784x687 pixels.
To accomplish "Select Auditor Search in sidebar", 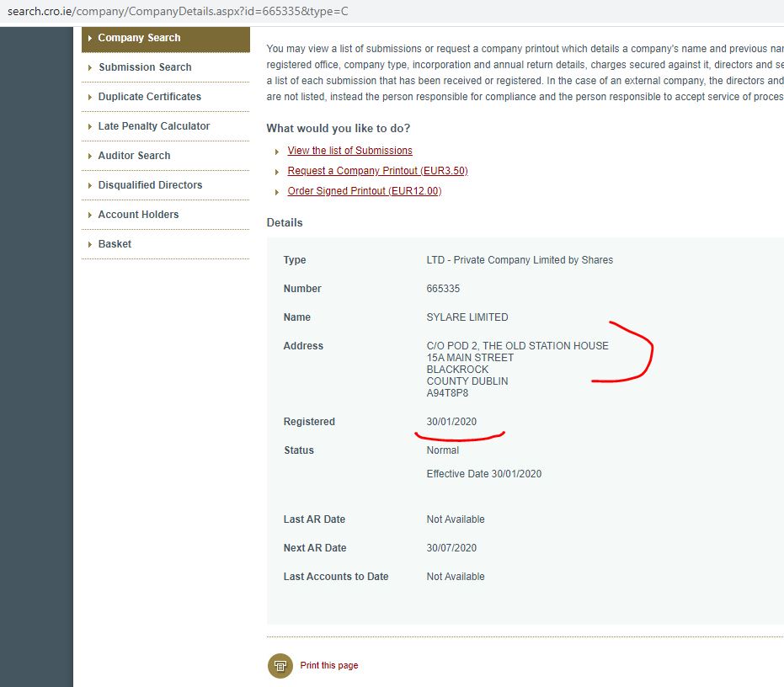I will (x=134, y=156).
